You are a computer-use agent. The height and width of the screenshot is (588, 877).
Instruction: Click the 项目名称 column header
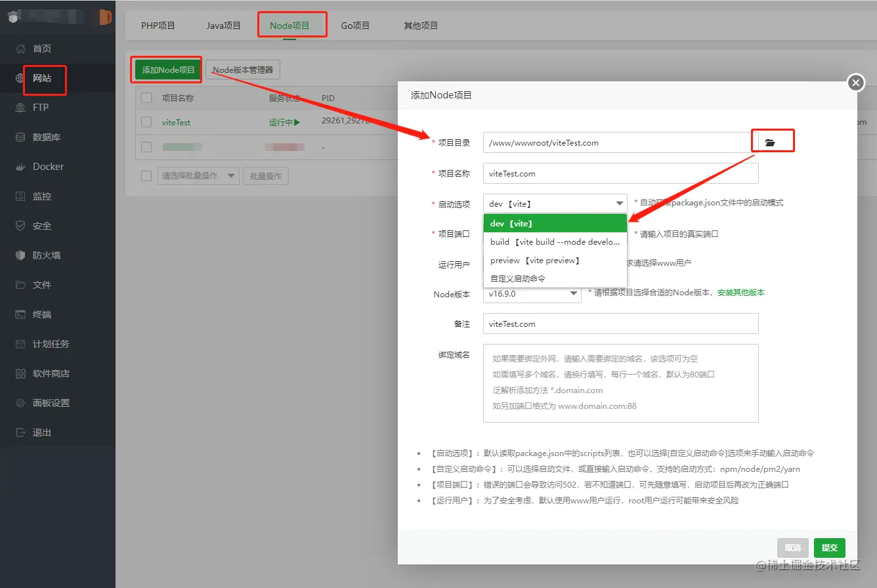[178, 98]
